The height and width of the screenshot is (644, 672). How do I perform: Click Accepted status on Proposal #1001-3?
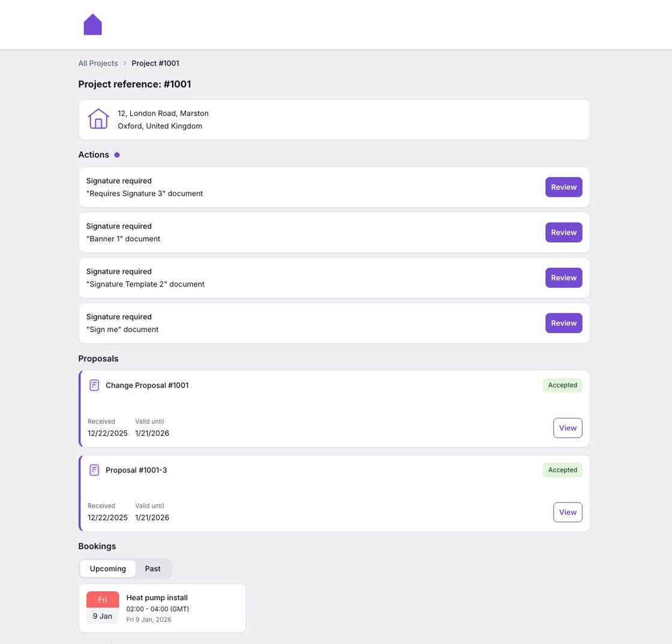[x=562, y=470]
